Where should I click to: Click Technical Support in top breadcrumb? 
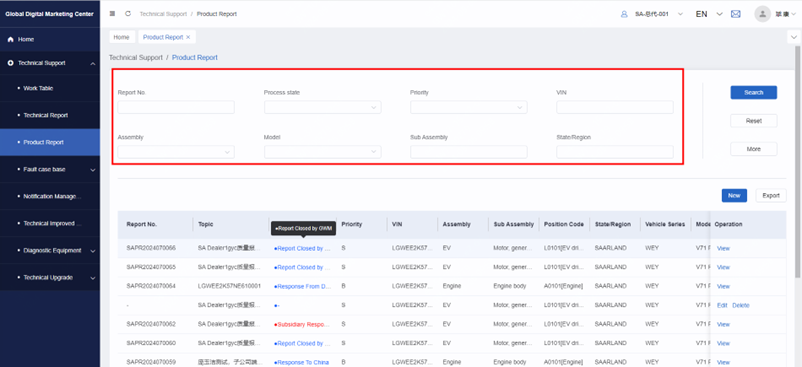[163, 14]
